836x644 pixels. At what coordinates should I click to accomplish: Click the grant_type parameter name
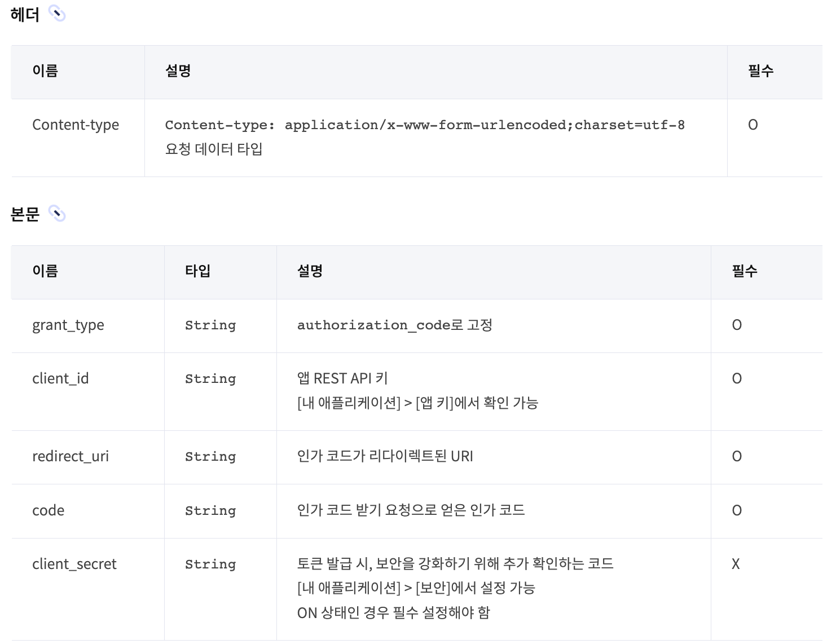68,325
